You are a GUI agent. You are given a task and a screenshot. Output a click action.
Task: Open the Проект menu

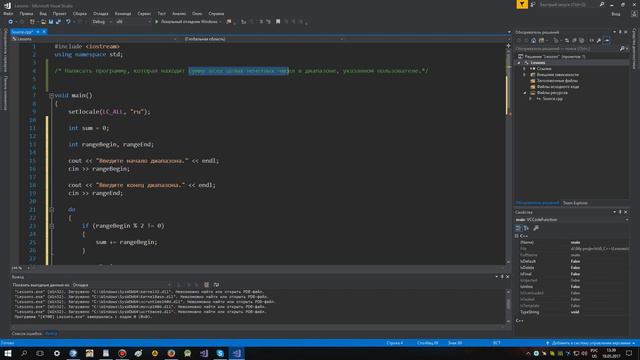click(60, 13)
